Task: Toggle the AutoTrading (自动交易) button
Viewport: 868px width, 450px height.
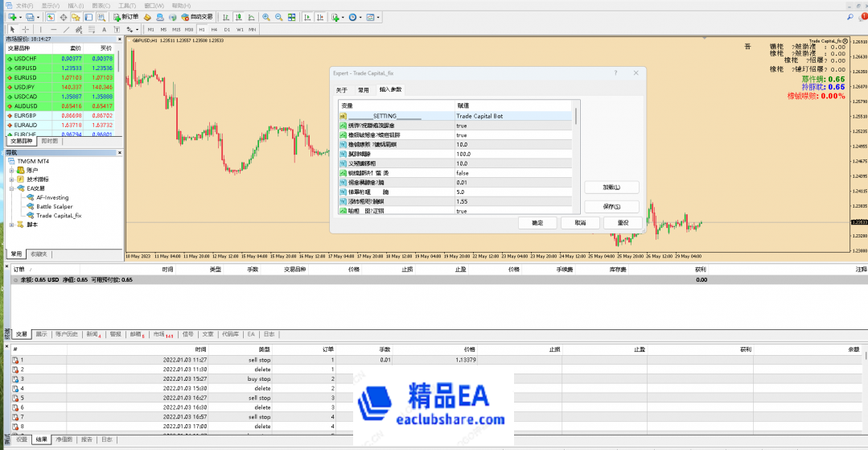Action: click(196, 17)
